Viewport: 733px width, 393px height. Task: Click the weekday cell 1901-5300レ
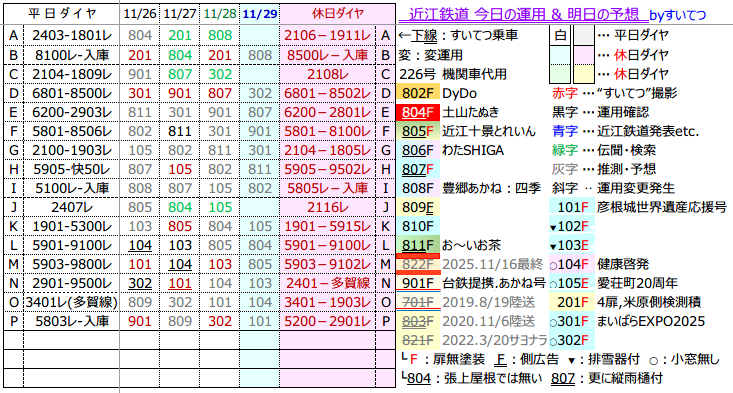72,226
